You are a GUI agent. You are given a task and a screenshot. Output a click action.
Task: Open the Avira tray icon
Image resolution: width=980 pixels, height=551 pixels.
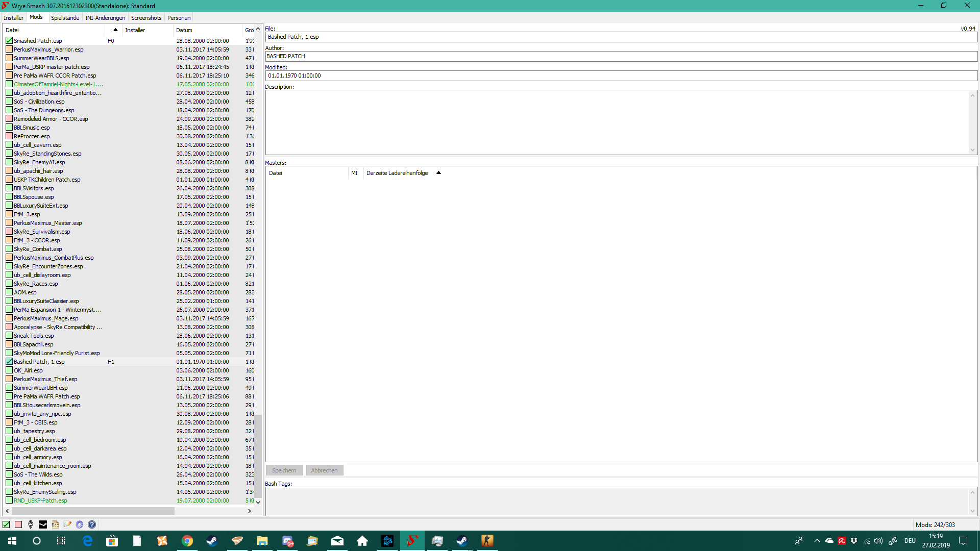click(842, 541)
